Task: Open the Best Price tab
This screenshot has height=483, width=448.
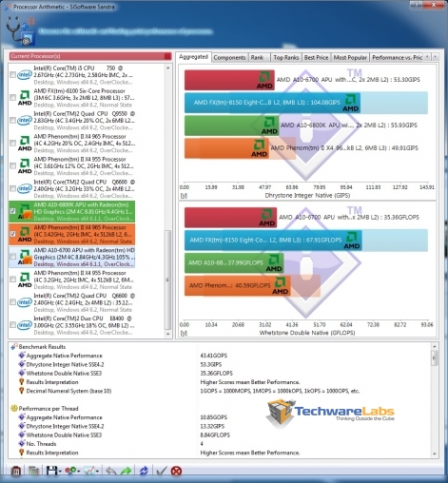Action: [316, 57]
